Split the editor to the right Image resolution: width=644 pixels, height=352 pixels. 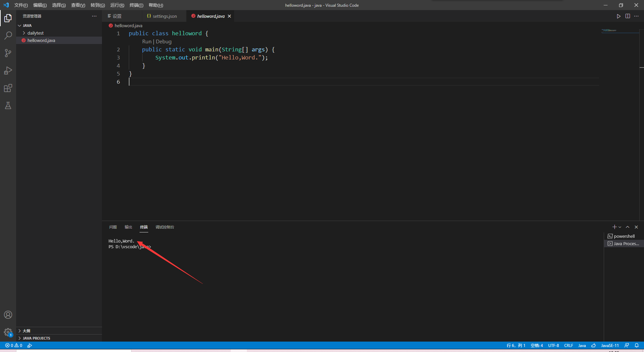[628, 16]
